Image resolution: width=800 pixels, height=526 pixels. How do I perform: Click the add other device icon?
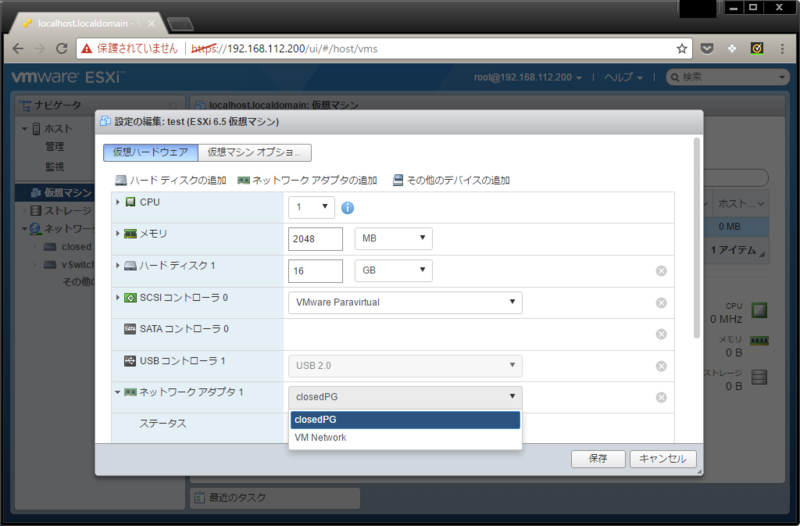click(x=398, y=180)
